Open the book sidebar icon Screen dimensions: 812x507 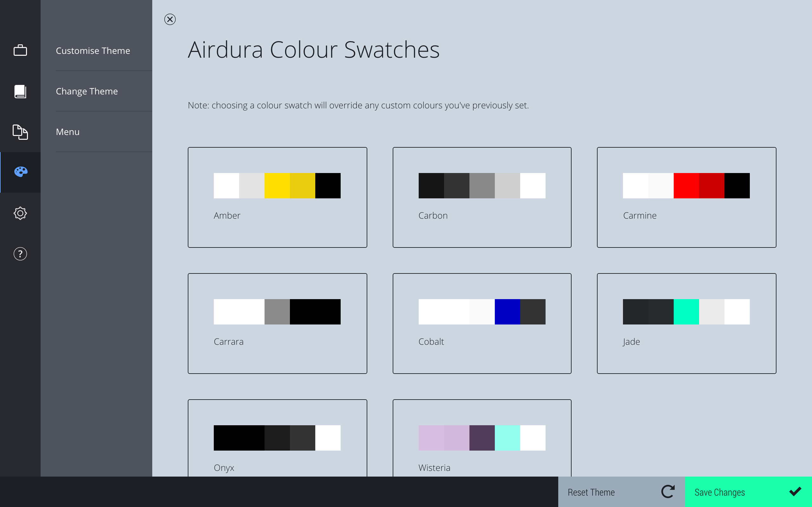20,91
